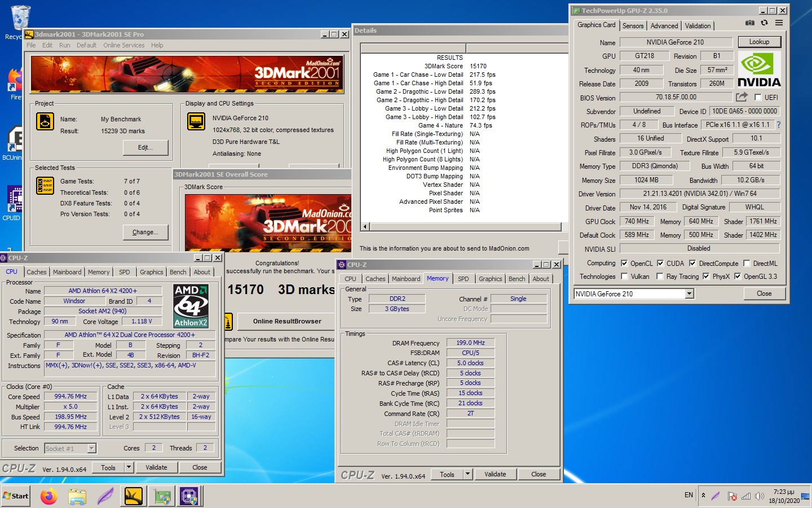Viewport: 812px width, 508px height.
Task: Toggle the OpenCL checkbox
Action: point(624,263)
